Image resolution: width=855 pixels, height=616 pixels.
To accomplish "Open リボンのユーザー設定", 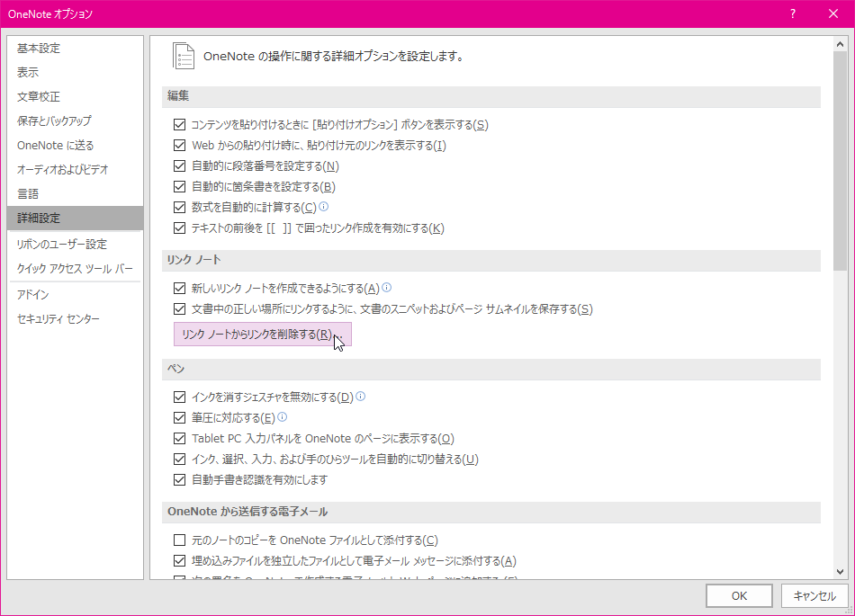I will click(x=75, y=244).
